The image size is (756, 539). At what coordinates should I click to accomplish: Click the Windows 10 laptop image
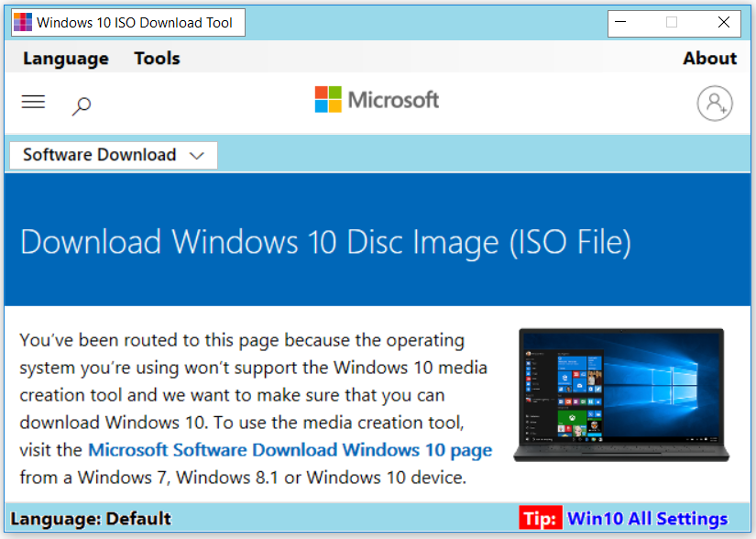(x=621, y=395)
